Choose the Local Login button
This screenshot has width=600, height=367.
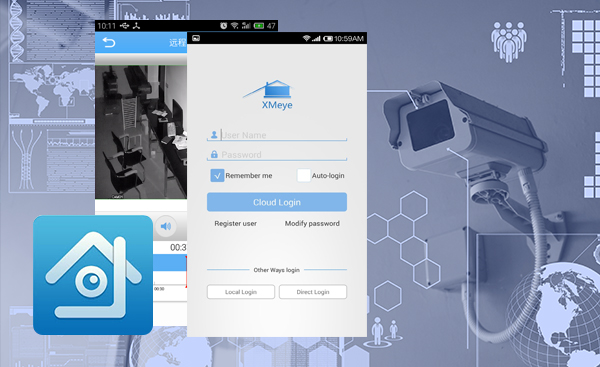(241, 292)
